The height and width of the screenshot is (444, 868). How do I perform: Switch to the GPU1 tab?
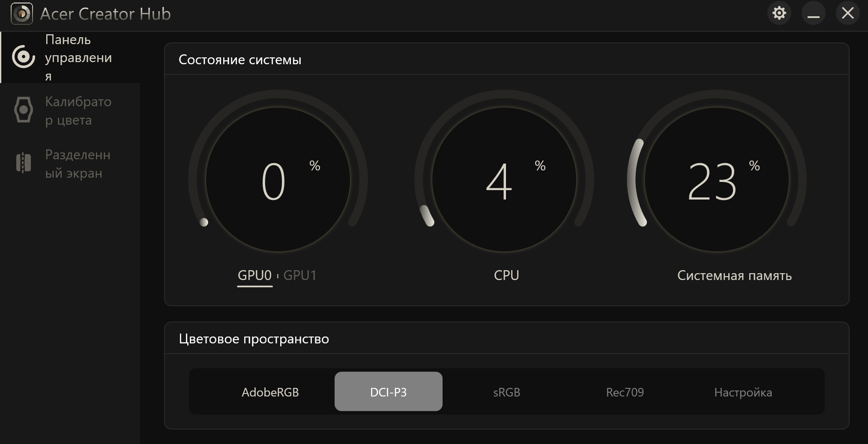pyautogui.click(x=300, y=275)
